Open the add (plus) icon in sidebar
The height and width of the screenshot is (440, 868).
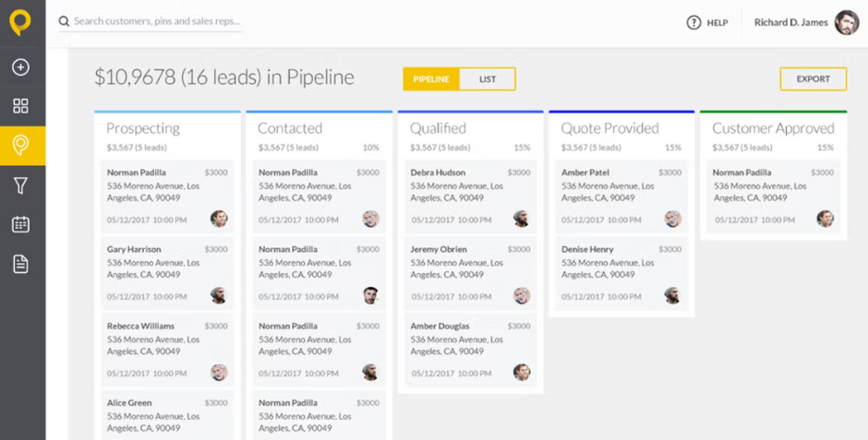[x=20, y=67]
